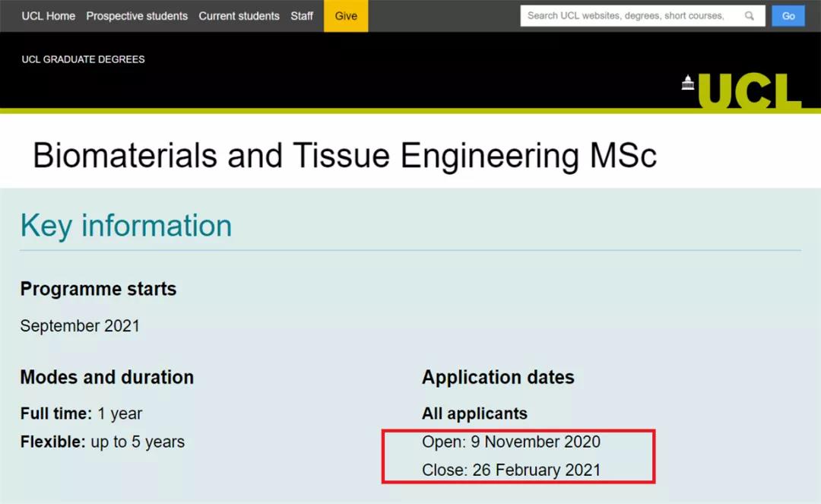The height and width of the screenshot is (504, 821).
Task: Click the Close: 26 February 2021 date
Action: point(511,470)
